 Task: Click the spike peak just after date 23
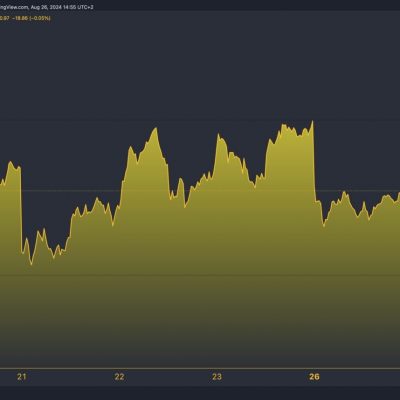(219, 135)
